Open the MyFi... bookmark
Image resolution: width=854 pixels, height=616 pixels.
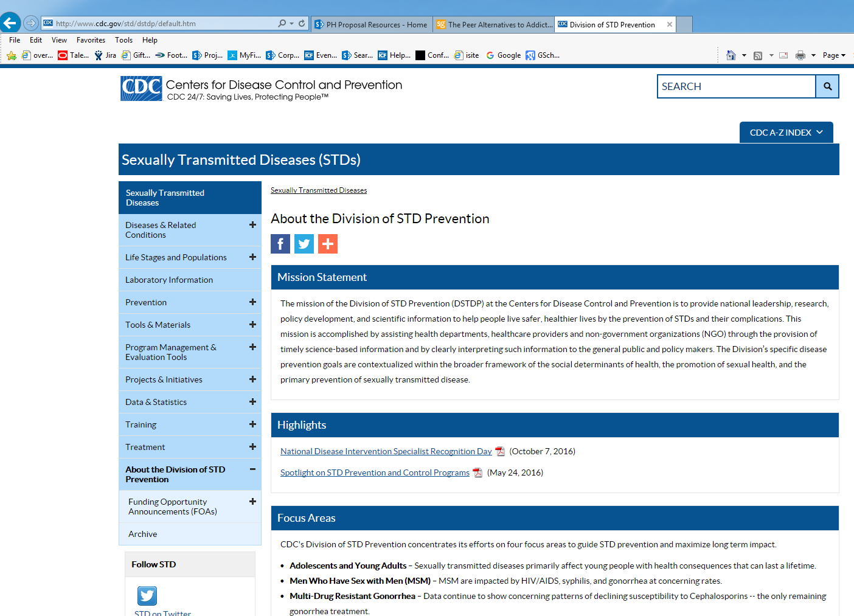coord(245,55)
